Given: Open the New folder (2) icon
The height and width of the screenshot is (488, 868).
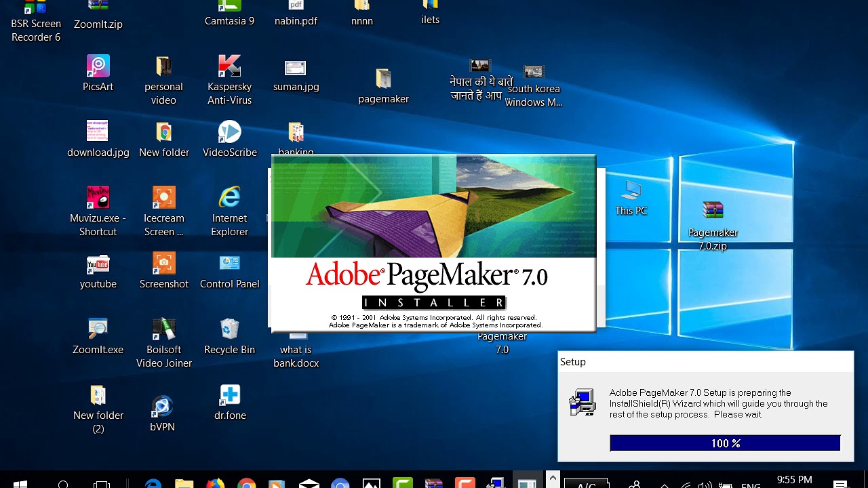Looking at the screenshot, I should point(98,394).
